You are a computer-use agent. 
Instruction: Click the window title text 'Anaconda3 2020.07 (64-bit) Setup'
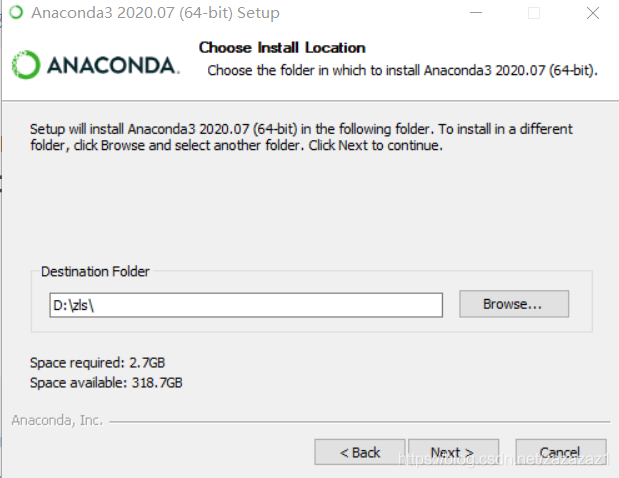(155, 13)
